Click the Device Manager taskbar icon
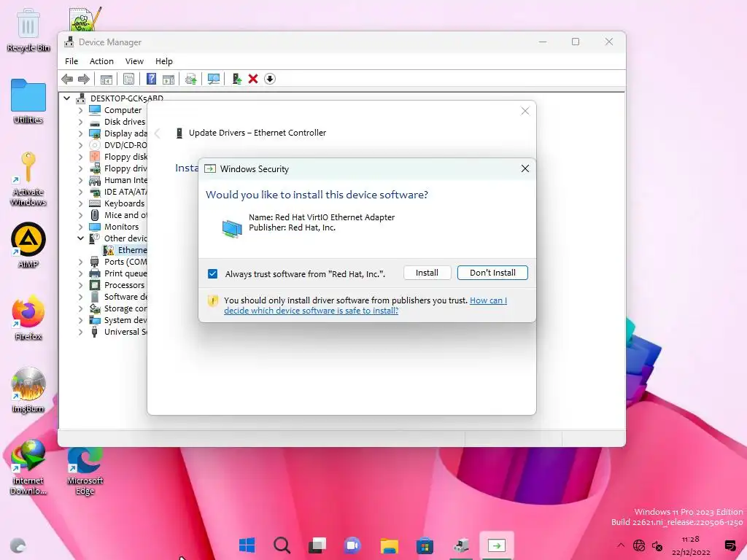This screenshot has width=747, height=560. click(x=461, y=545)
